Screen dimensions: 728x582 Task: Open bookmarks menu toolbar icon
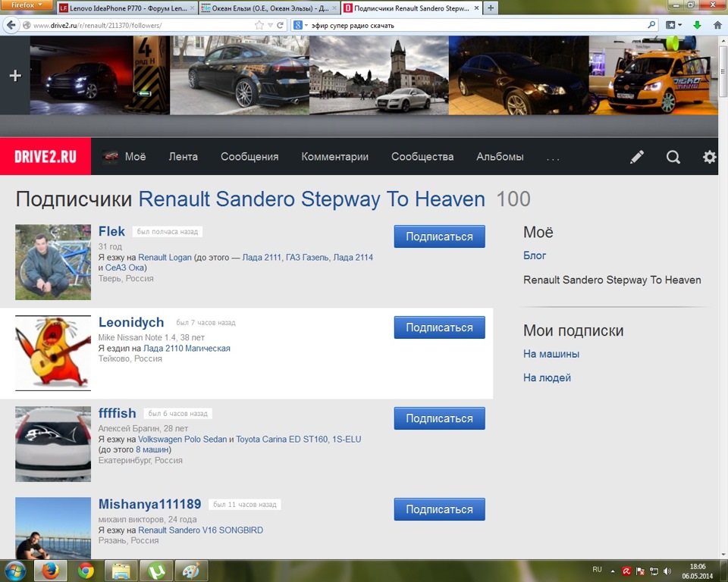tap(673, 25)
